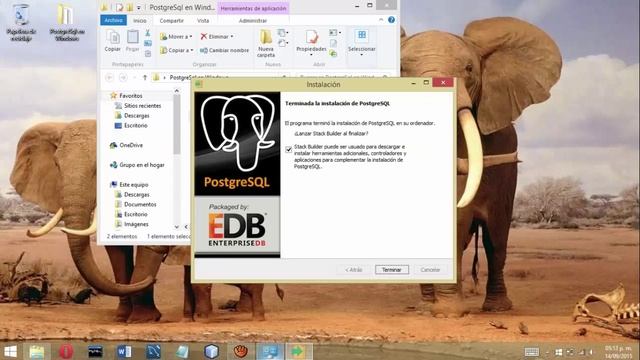Image resolution: width=640 pixels, height=360 pixels.
Task: Click the green arrow installer taskbar icon
Action: coord(298,351)
